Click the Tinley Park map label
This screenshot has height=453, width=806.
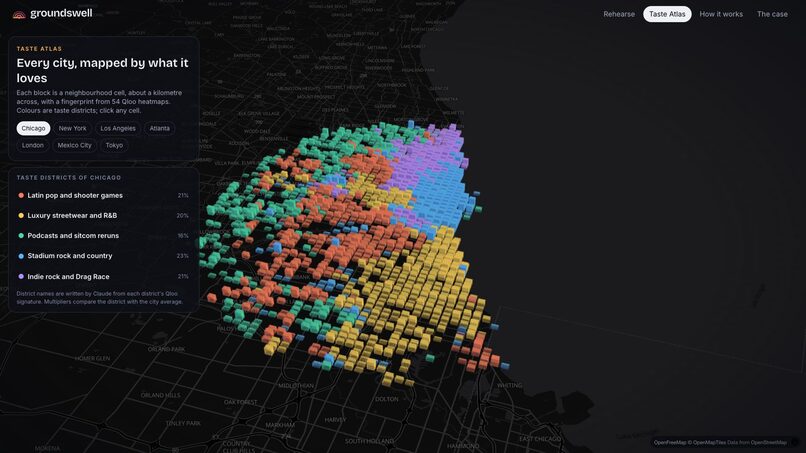183,423
